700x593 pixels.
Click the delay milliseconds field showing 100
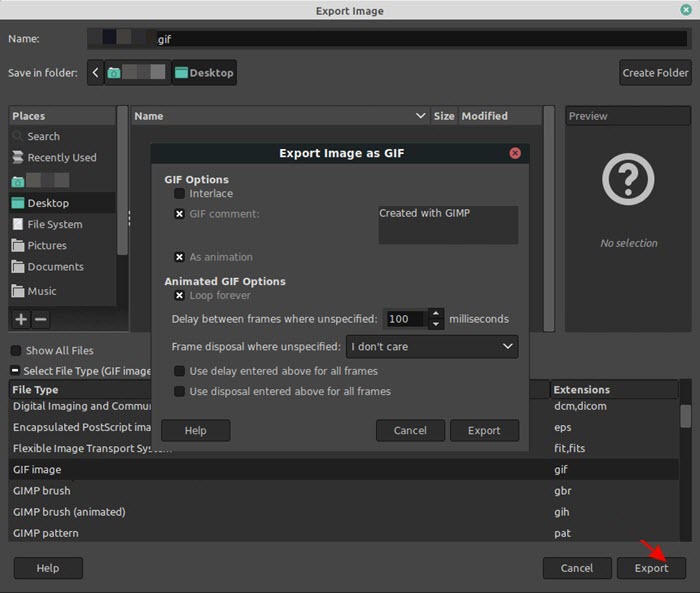point(405,319)
